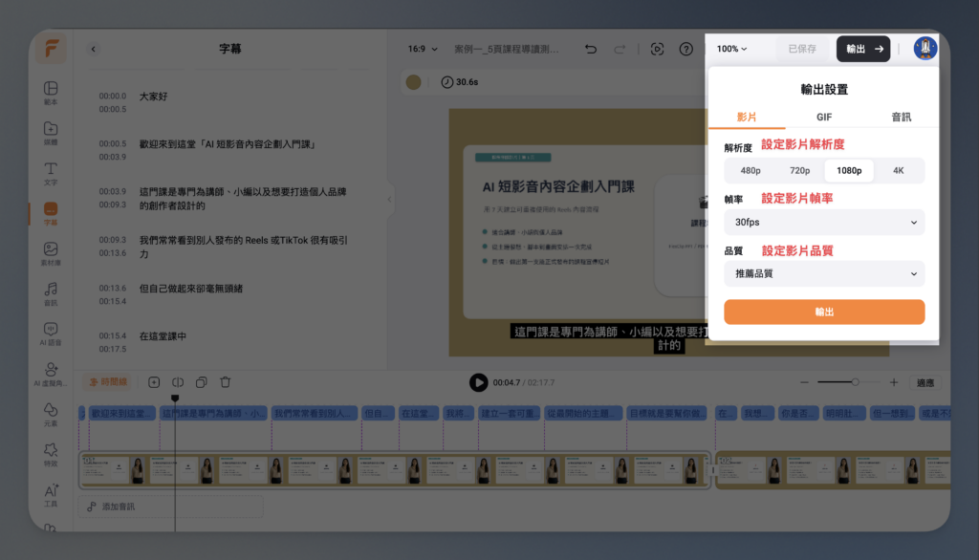The image size is (979, 560).
Task: Select subtitle 在這堂課中
Action: 163,335
